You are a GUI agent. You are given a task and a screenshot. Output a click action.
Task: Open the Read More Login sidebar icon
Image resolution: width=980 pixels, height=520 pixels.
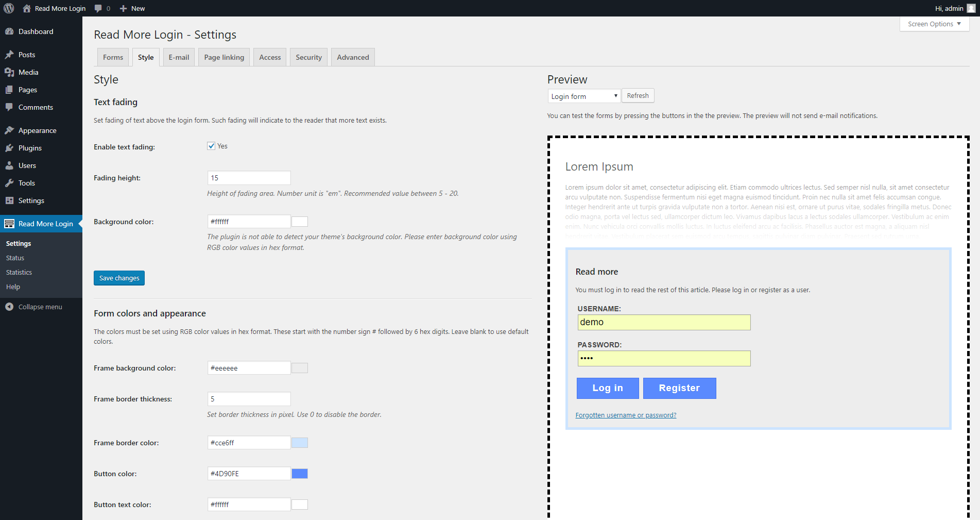[x=10, y=223]
